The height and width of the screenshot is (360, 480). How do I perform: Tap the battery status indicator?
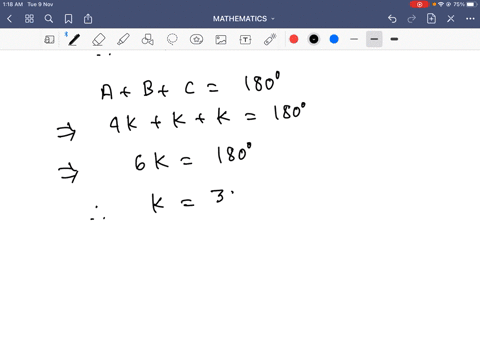pyautogui.click(x=471, y=4)
